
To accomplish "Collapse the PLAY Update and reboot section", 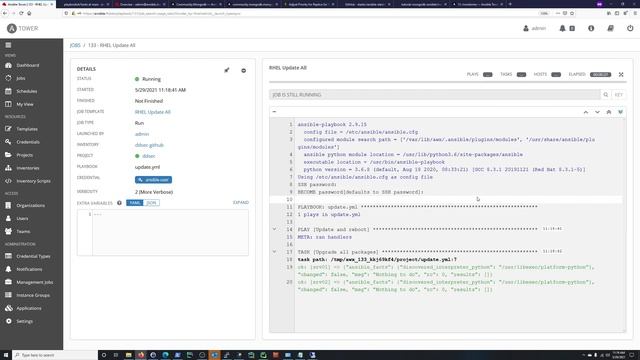I will (274, 229).
